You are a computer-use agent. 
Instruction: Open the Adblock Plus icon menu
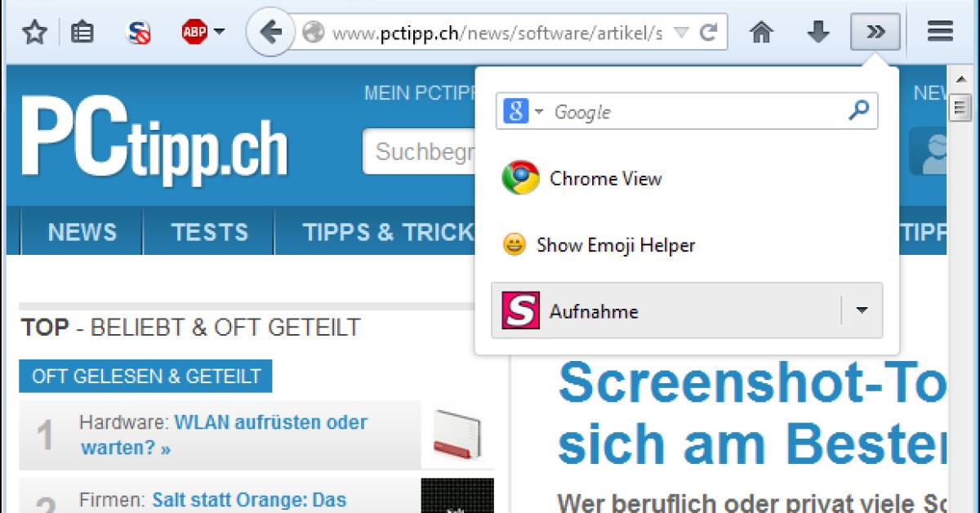click(194, 31)
